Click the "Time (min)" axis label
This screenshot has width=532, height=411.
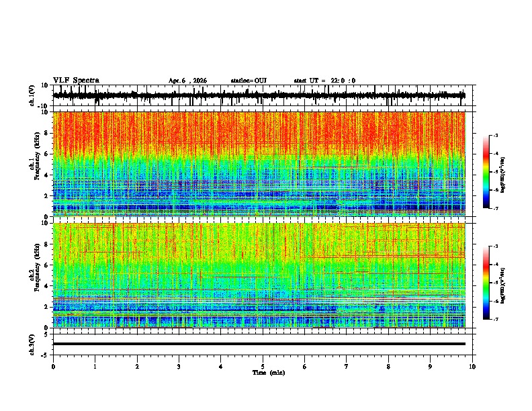(269, 373)
